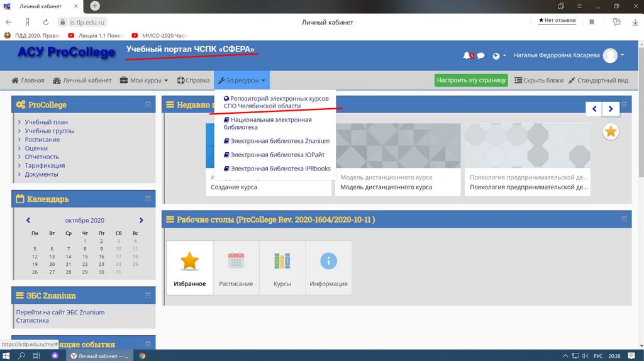Click browser back arrow

(x=9, y=22)
